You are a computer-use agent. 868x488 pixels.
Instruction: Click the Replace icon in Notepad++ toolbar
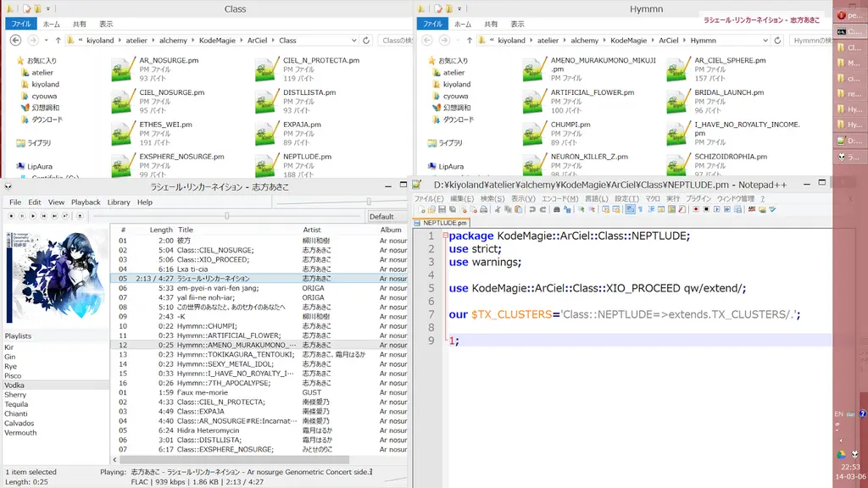(x=567, y=210)
